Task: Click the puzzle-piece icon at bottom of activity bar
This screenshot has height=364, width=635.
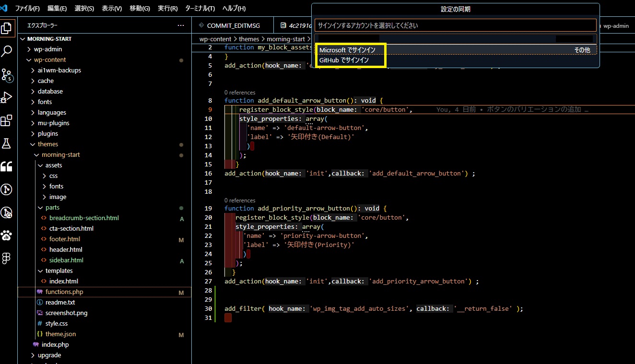Action: click(7, 258)
